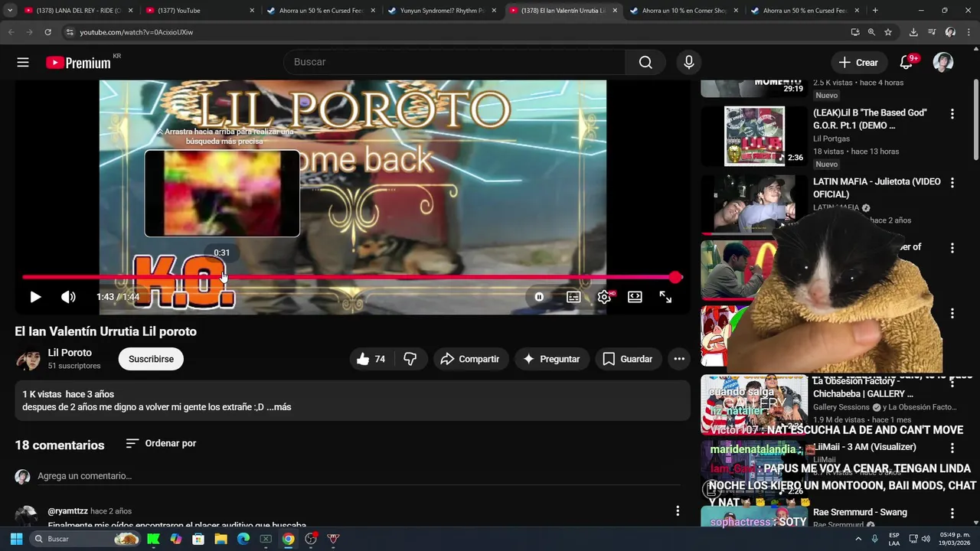Go to YouTube Premium home logo

pos(78,63)
